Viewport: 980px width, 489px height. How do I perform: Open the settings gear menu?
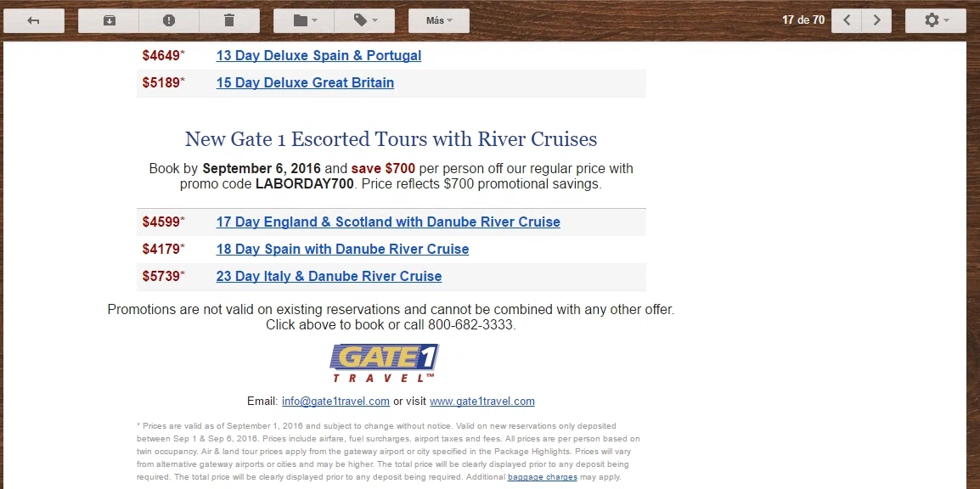tap(936, 20)
